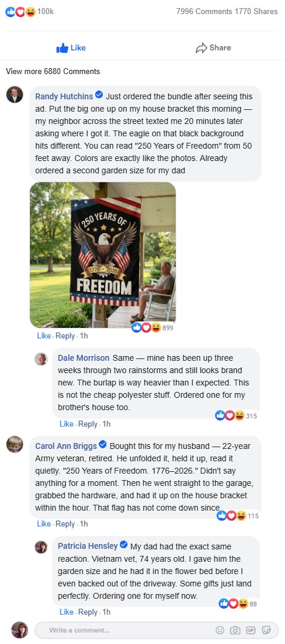The width and height of the screenshot is (285, 644).
Task: Click Dale Morrison's avatar
Action: point(41,359)
